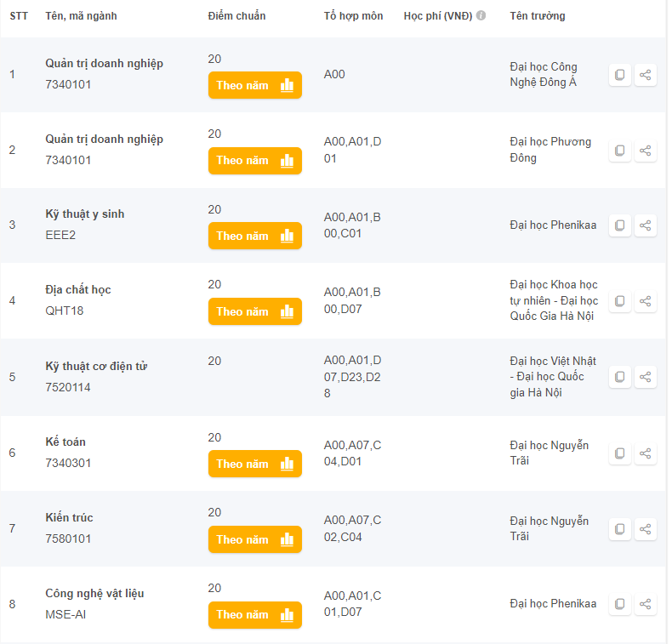Open Theo năm chart for row 1
Viewport: 672px width, 644px height.
[x=255, y=85]
